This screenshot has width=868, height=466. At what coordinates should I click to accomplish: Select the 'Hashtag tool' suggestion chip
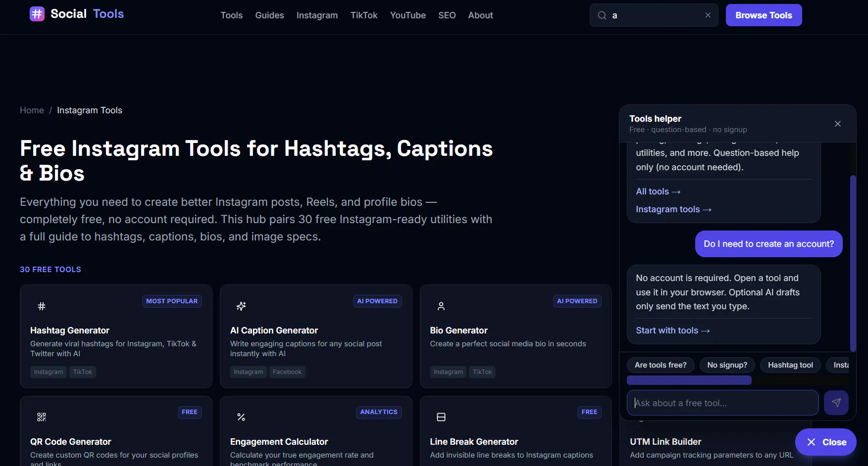pos(790,365)
